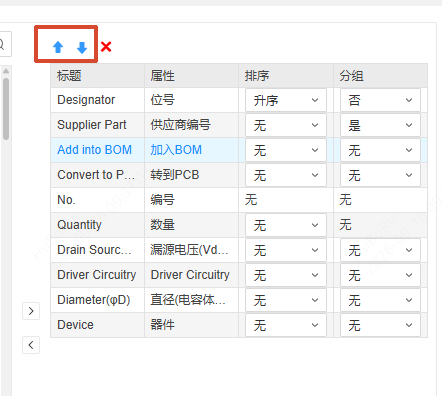This screenshot has height=396, width=442.
Task: Select the Add into BOM title cell
Action: click(97, 150)
